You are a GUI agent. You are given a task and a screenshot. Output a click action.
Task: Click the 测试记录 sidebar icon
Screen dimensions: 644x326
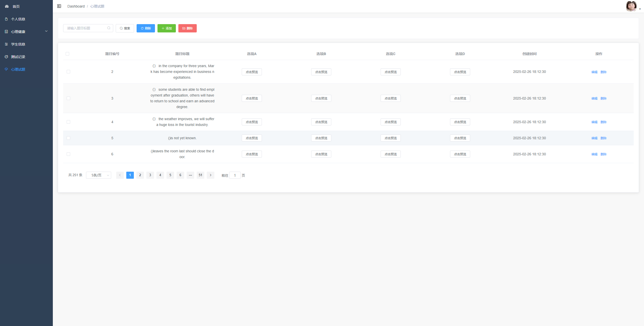coord(6,57)
